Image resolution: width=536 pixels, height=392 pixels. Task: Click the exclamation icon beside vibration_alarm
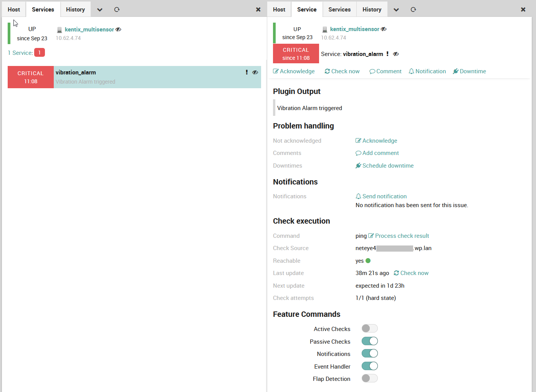click(x=246, y=72)
